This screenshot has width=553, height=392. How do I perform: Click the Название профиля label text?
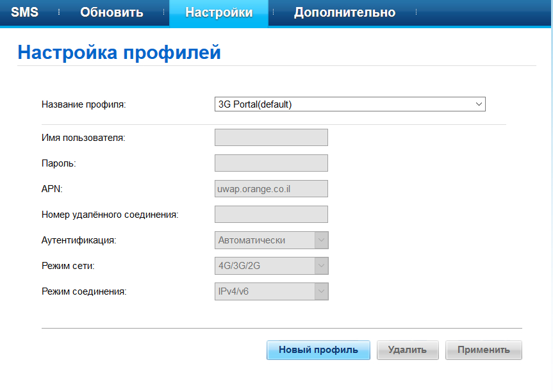[84, 104]
